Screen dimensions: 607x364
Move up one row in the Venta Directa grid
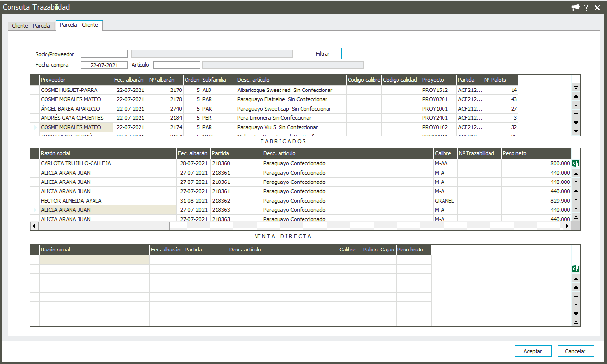tap(576, 296)
